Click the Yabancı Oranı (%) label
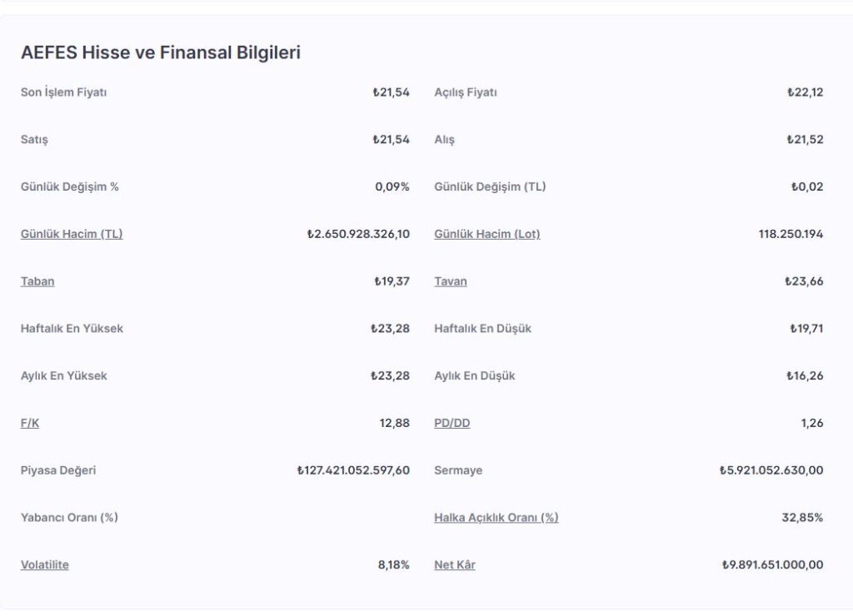This screenshot has height=616, width=853. (x=69, y=518)
